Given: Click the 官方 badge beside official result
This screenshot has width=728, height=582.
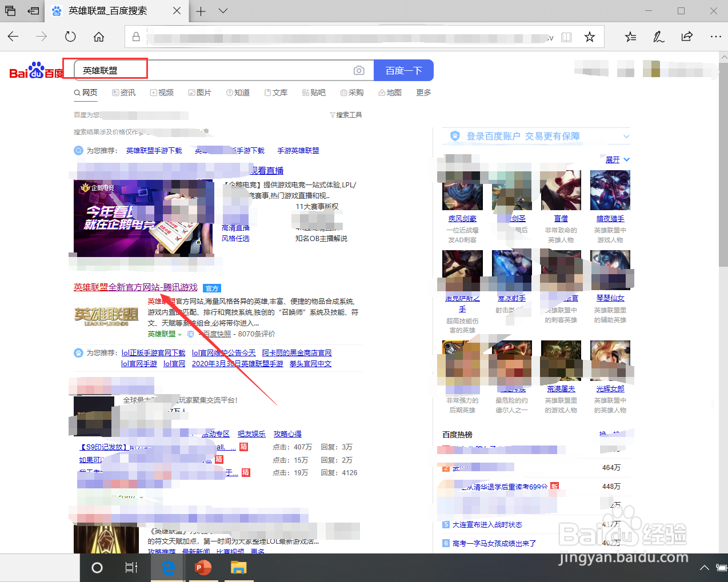Looking at the screenshot, I should (212, 288).
